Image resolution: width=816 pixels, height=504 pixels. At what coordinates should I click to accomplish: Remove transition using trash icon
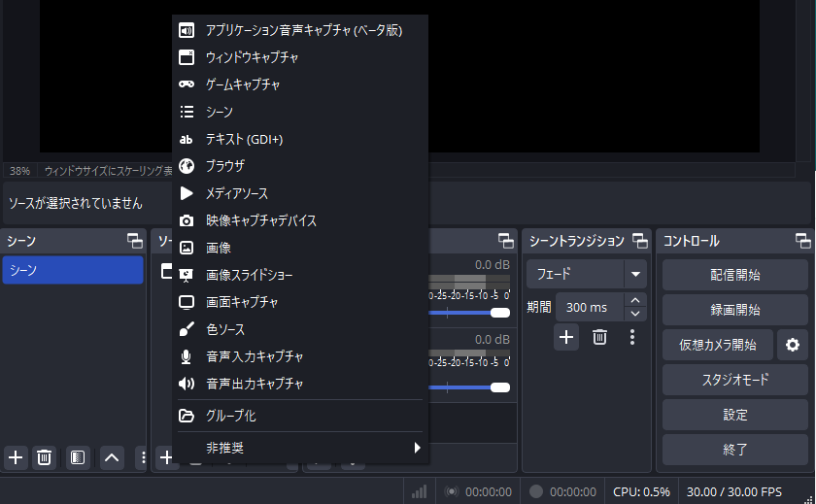pos(600,337)
